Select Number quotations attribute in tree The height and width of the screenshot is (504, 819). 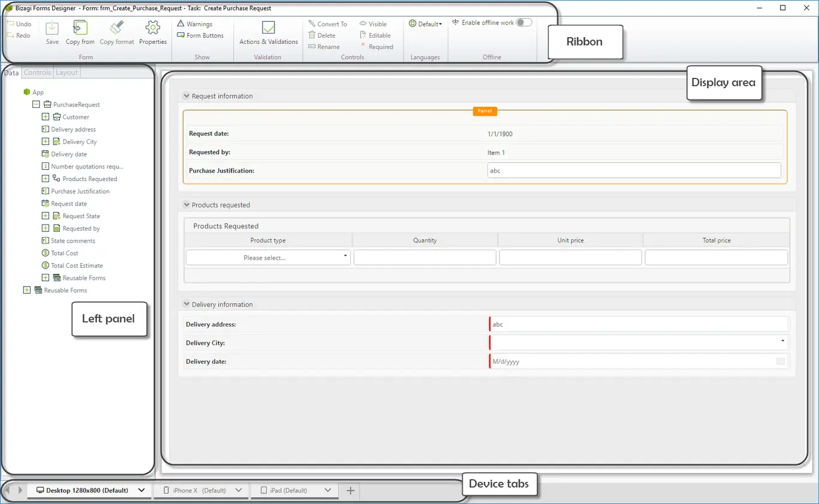pos(87,167)
